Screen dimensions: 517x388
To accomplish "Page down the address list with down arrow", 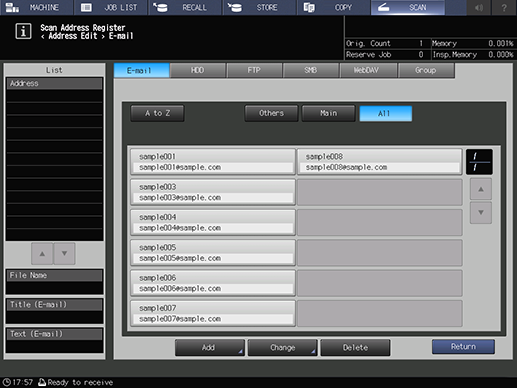I will point(481,212).
